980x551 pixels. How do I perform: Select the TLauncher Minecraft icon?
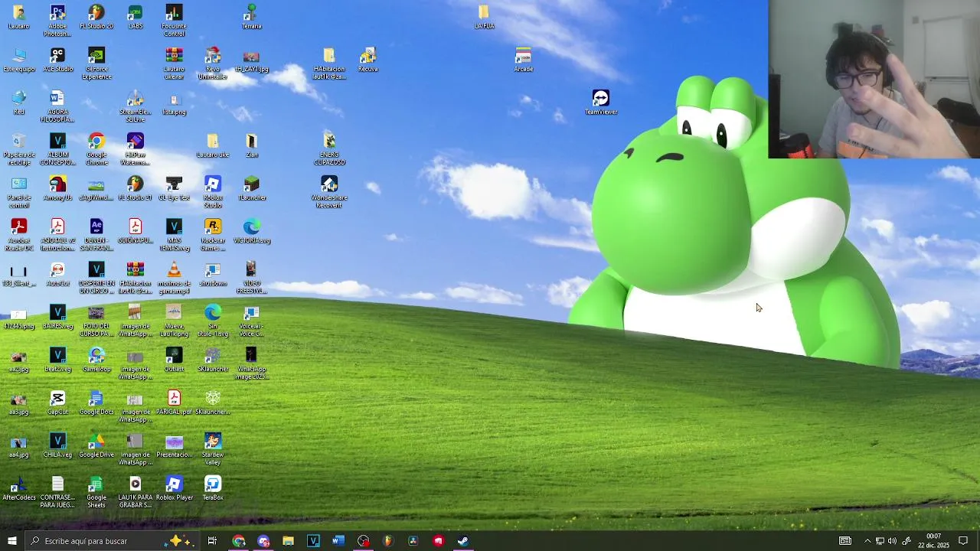(x=252, y=188)
